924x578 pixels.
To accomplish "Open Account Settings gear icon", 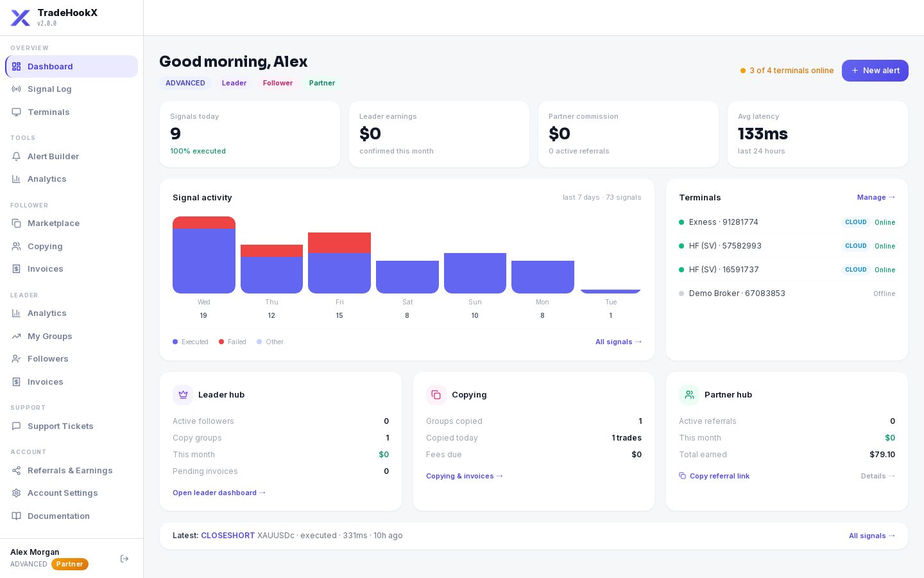I will coord(17,493).
